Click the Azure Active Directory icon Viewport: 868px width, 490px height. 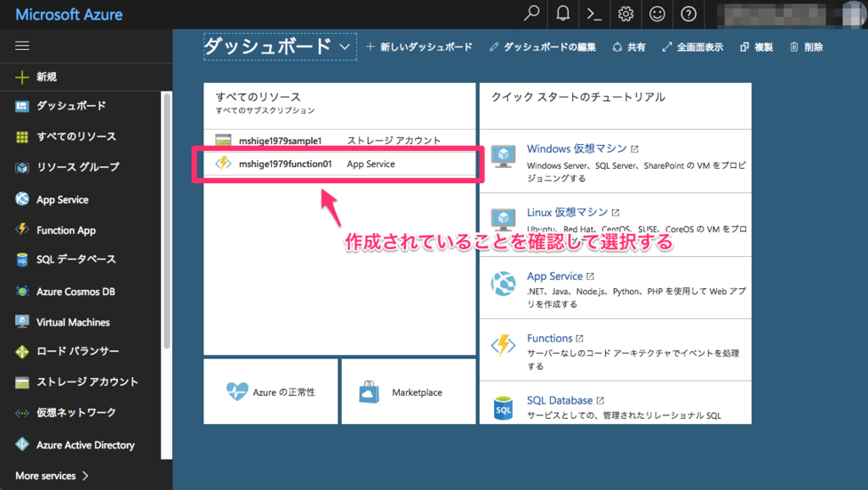coord(22,444)
